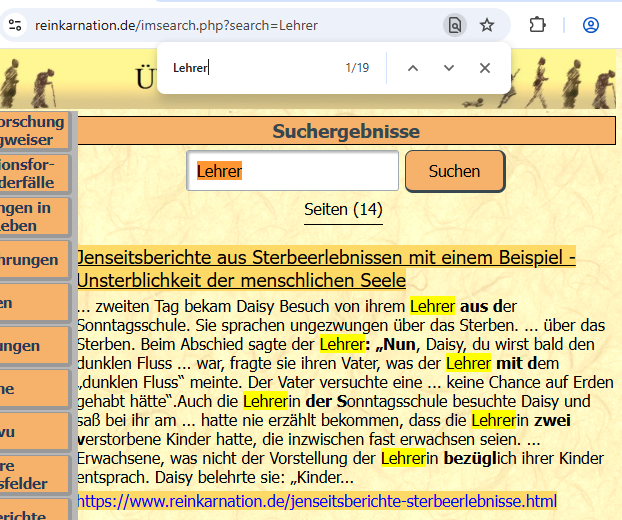This screenshot has width=622, height=520.
Task: Select the top sidebar item ending in 'gweiser'
Action: point(34,131)
